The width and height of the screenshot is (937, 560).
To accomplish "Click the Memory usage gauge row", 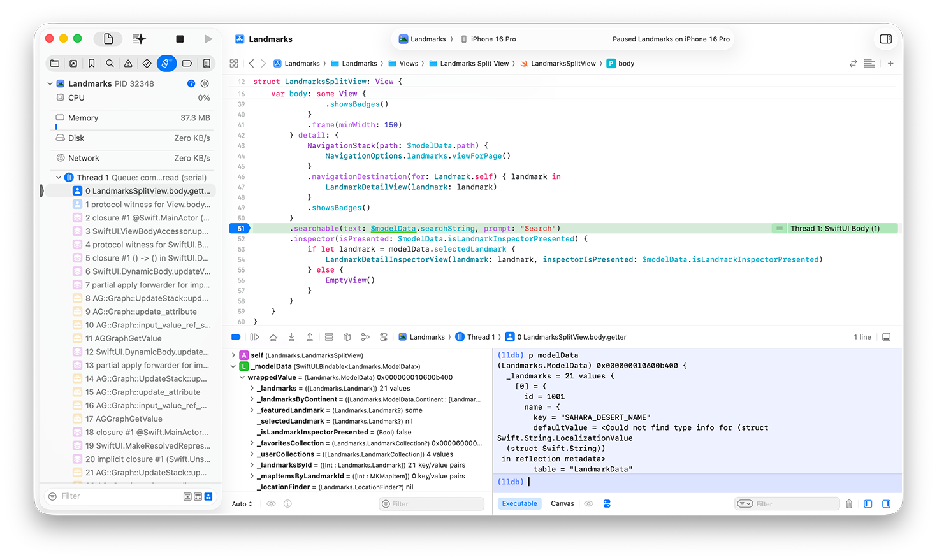I will click(x=132, y=118).
